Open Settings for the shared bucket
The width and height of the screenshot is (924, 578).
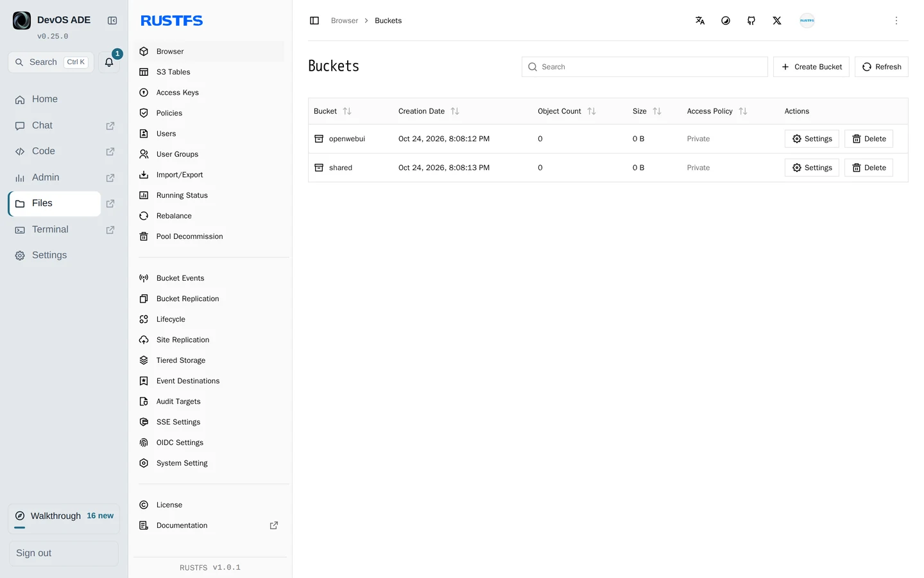(812, 168)
